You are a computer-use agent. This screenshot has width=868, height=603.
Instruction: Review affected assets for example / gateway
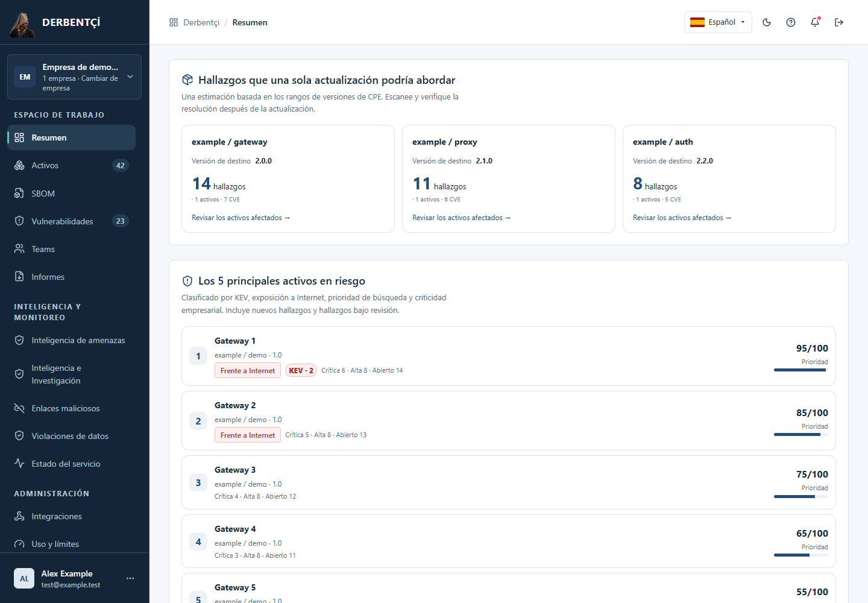(241, 218)
